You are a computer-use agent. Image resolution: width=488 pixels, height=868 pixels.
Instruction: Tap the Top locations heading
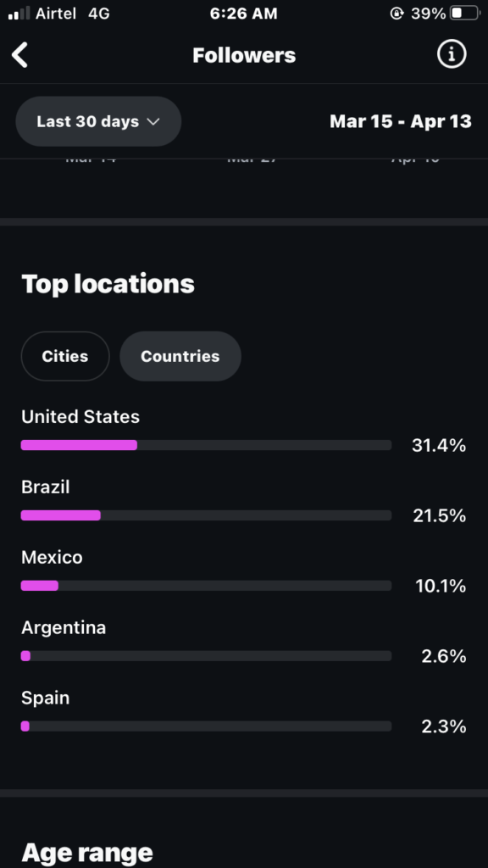[108, 284]
